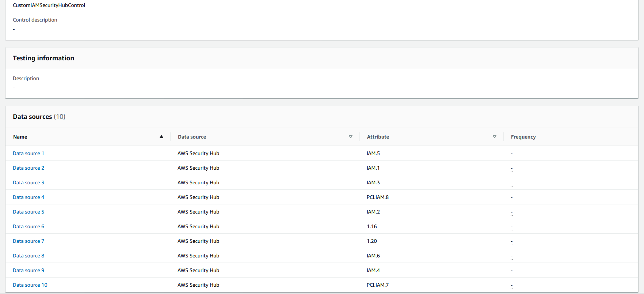Click frequency dash in Data source 1 row

(x=512, y=154)
